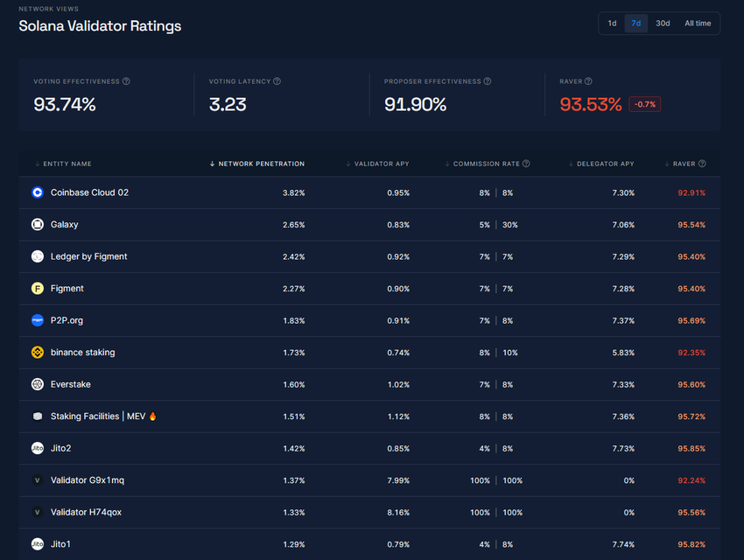Open Voting Effectiveness help tooltip icon
Viewport: 744px width, 560px height.
point(126,81)
